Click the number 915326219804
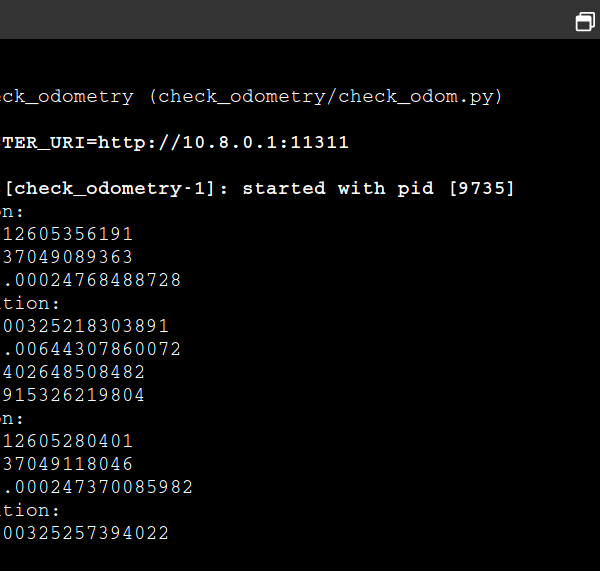The width and height of the screenshot is (600, 572). 73,395
